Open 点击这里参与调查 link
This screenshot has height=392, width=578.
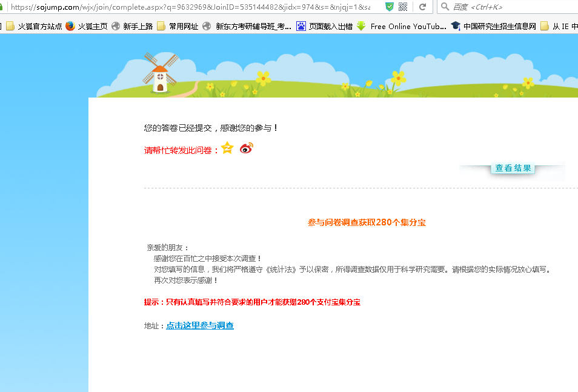click(200, 325)
